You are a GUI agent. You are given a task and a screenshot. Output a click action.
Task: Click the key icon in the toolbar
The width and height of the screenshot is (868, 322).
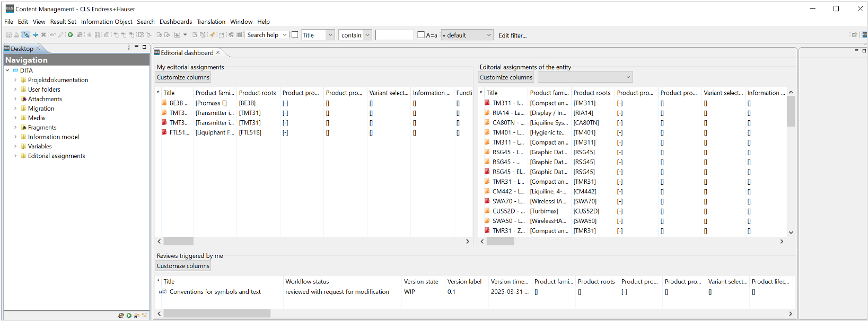212,35
